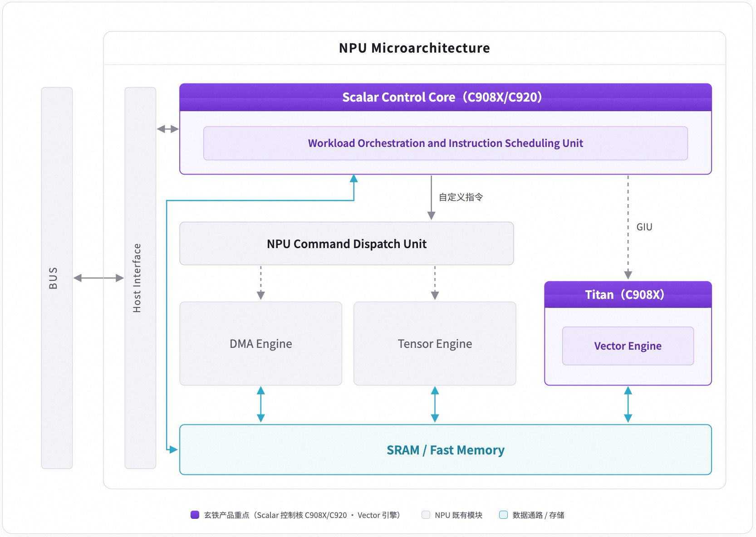The height and width of the screenshot is (537, 756).
Task: Click the double arrow between BUS and Host Interface
Action: pyautogui.click(x=98, y=278)
